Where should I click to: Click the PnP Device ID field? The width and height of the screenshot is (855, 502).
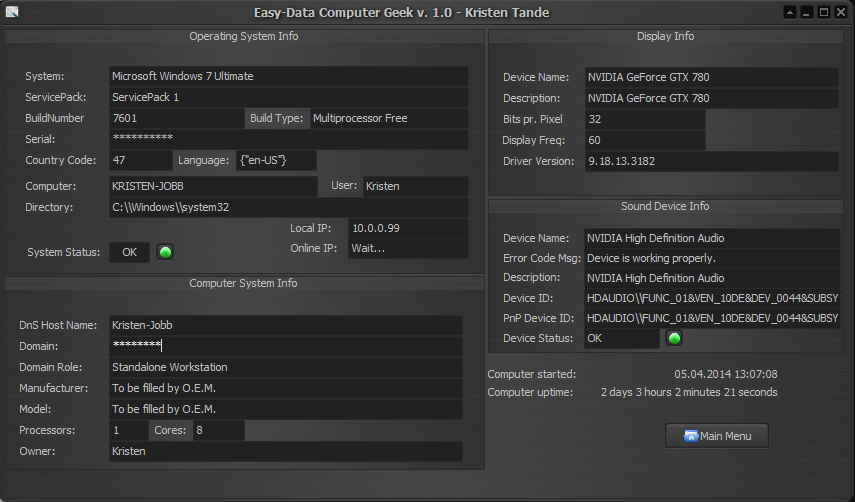tap(712, 318)
